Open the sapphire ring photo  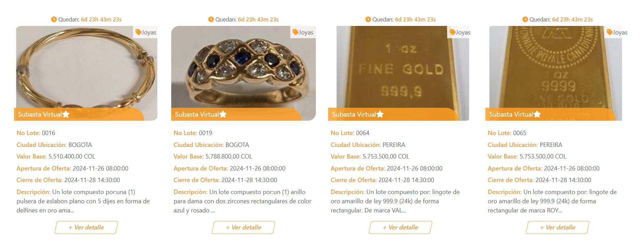pos(243,68)
